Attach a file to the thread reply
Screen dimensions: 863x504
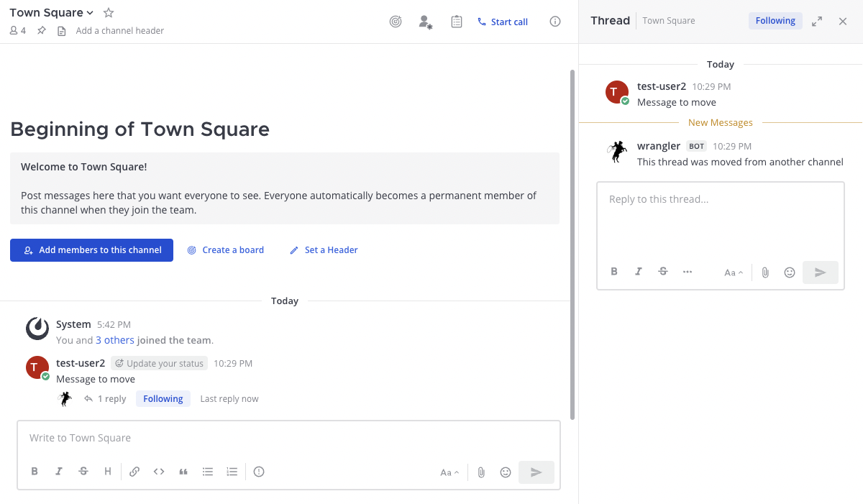[765, 272]
